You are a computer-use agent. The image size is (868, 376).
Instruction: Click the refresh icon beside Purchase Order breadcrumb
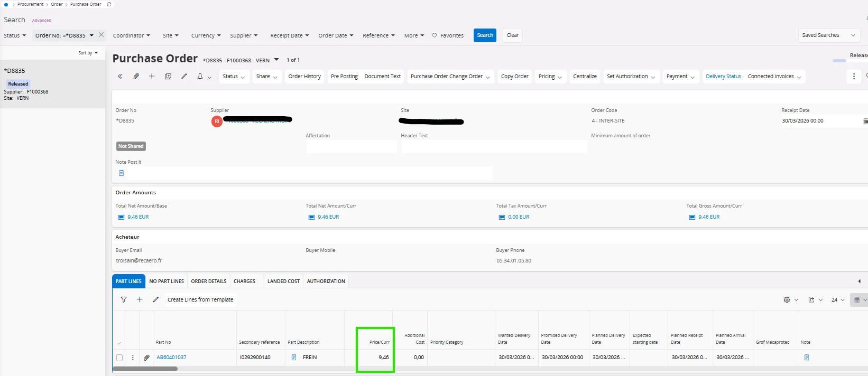[109, 4]
